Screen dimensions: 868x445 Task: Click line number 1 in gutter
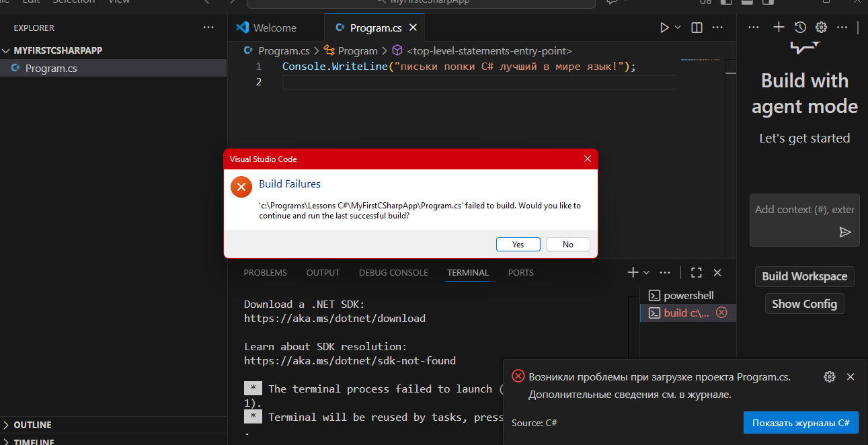click(259, 67)
